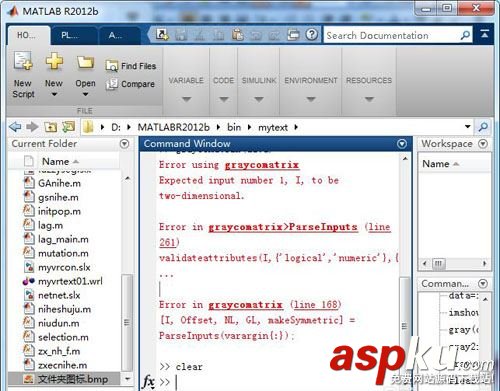Click Find Files
This screenshot has width=500, height=391.
tap(131, 66)
